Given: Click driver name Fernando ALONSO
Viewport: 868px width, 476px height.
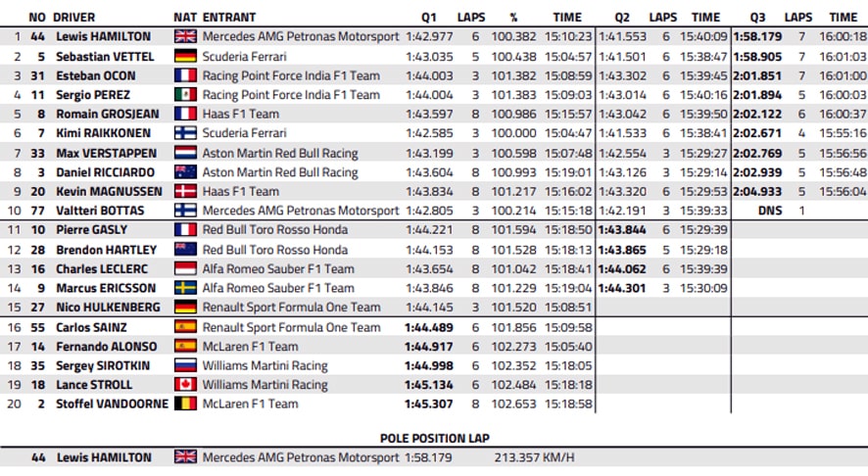Looking at the screenshot, I should [x=106, y=347].
